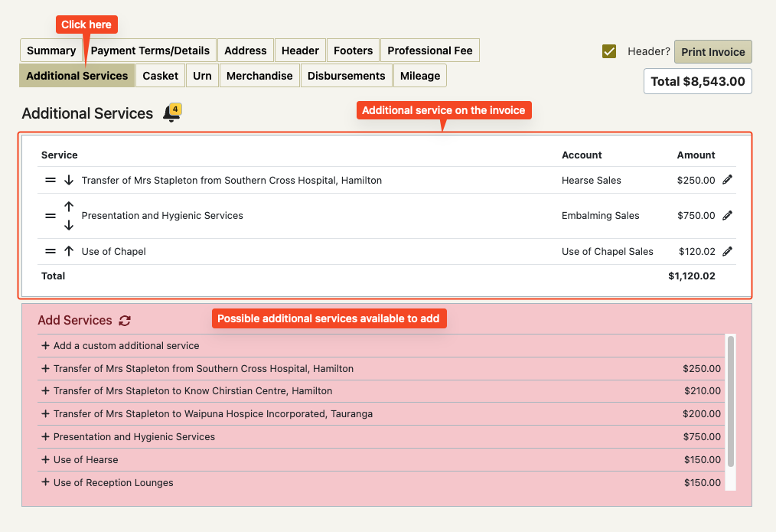776x532 pixels.
Task: Click the Print Invoice button
Action: click(712, 52)
